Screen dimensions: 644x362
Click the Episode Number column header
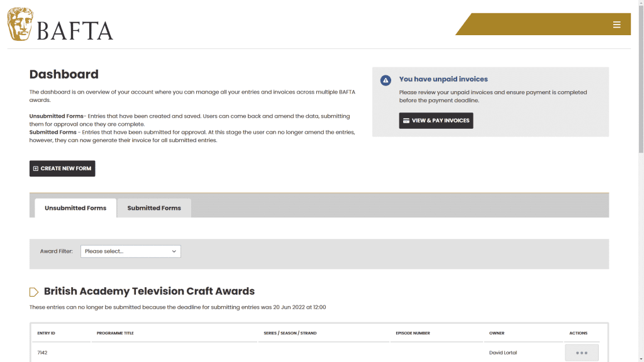(413, 333)
